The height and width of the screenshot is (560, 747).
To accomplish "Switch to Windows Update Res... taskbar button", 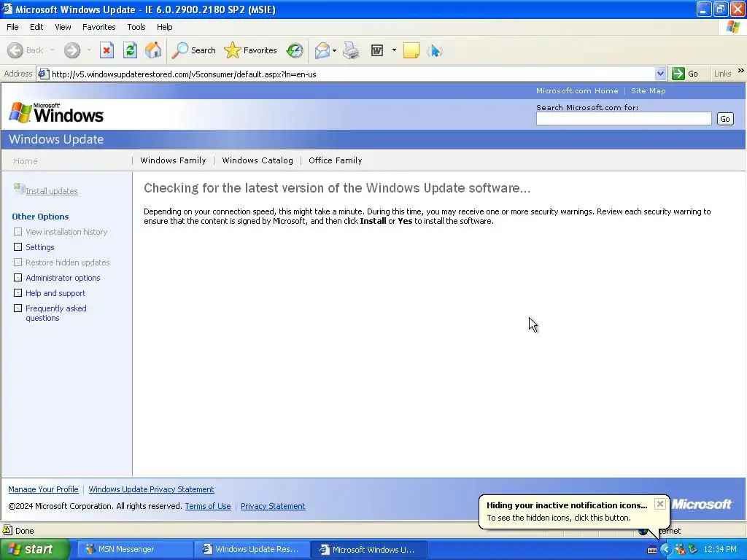I will click(252, 550).
